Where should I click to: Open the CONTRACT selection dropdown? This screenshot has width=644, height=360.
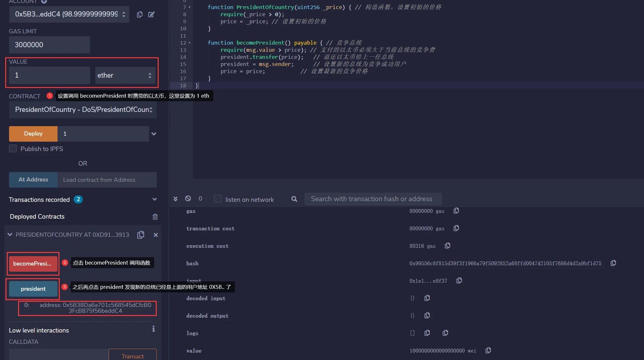coord(83,110)
